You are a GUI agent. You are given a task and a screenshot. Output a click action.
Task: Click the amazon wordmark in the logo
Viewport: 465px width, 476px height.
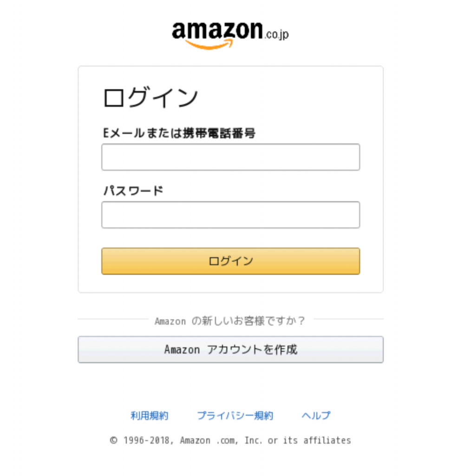coord(217,31)
